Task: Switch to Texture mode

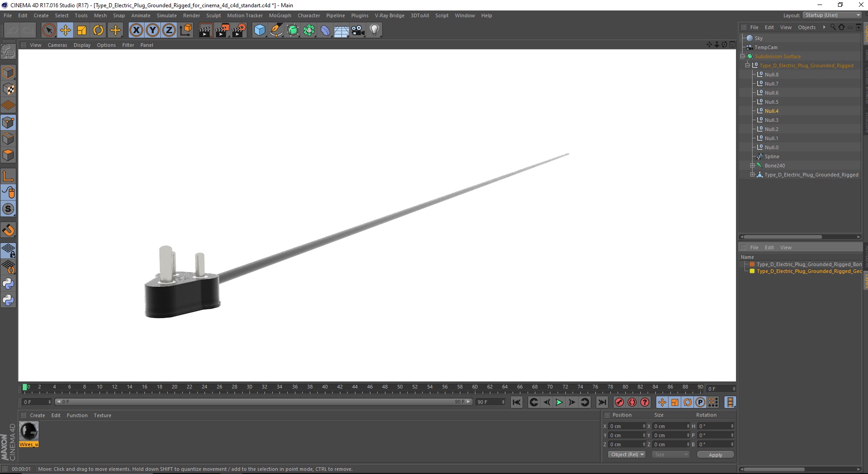Action: coord(8,89)
